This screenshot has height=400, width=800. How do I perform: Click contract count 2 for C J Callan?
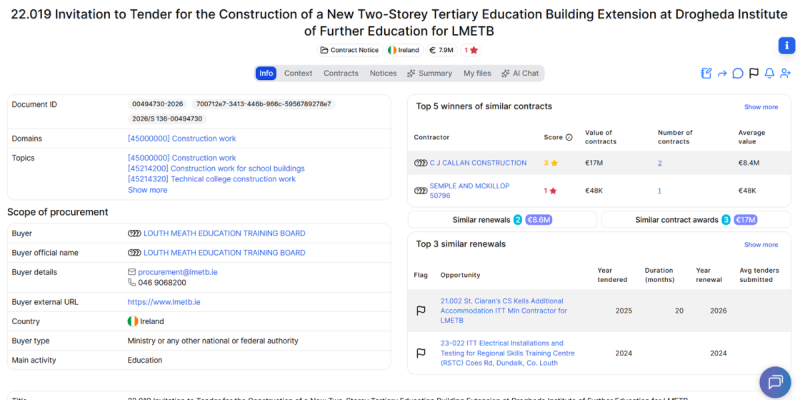point(660,163)
